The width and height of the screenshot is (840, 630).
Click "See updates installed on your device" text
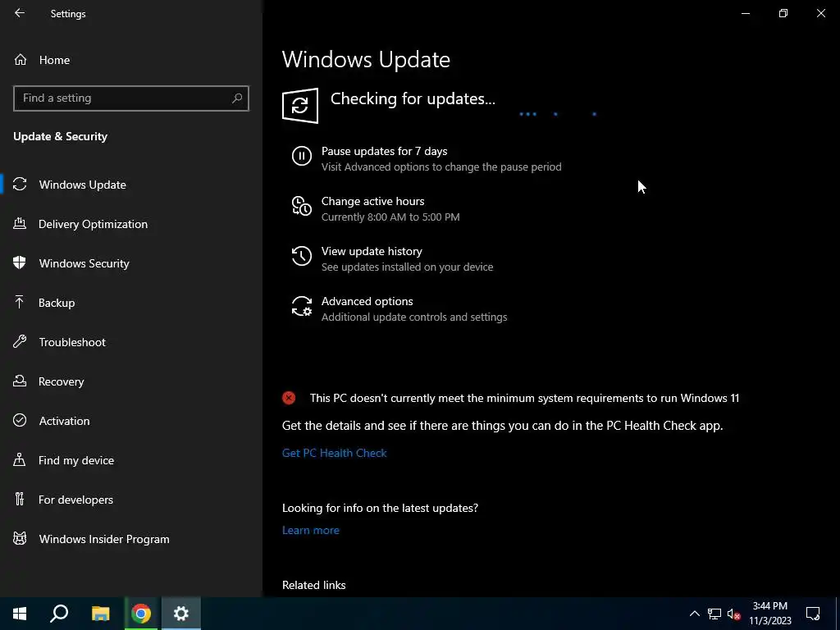[x=407, y=267]
